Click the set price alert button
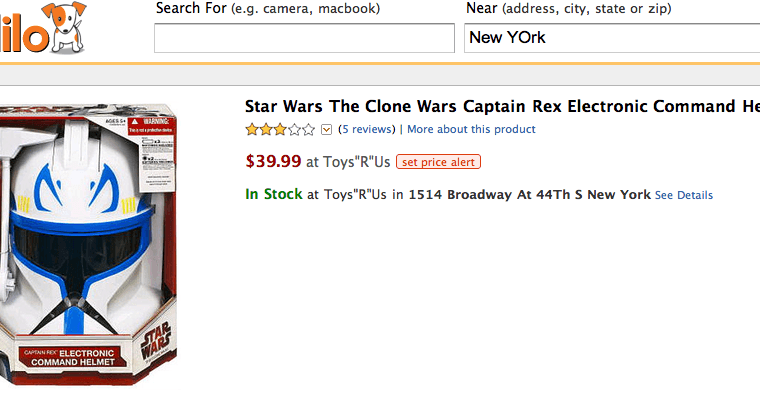The height and width of the screenshot is (398, 760). [x=438, y=162]
